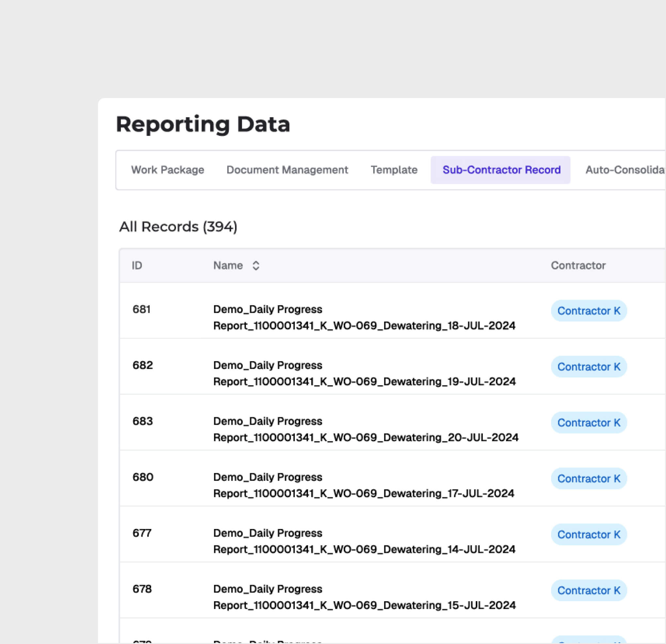Click the Name column sort arrows
666x644 pixels.
click(x=256, y=266)
